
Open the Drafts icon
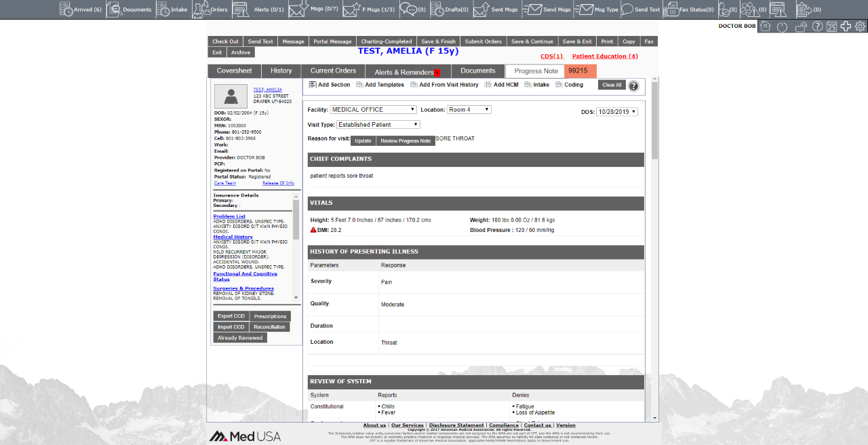tap(444, 9)
